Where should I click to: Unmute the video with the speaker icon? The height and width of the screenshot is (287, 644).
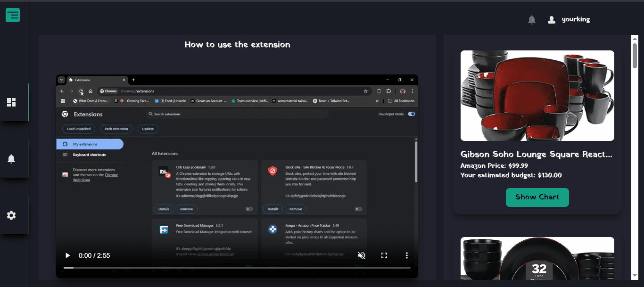pyautogui.click(x=362, y=255)
